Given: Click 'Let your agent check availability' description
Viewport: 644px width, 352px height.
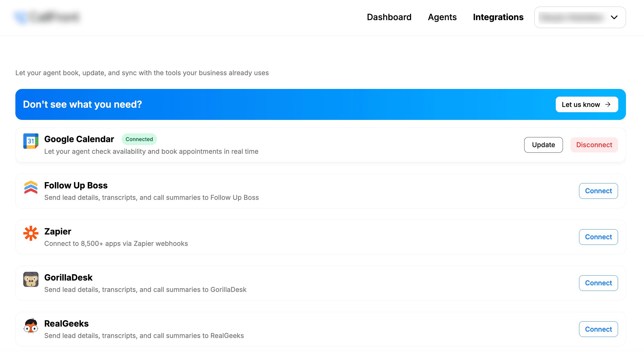Looking at the screenshot, I should coord(151,151).
